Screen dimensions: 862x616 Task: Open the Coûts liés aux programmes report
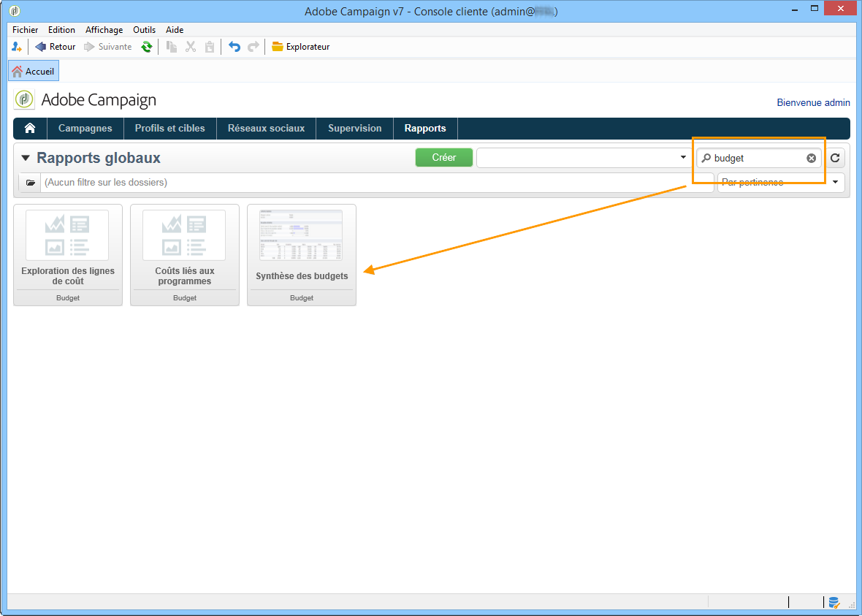pyautogui.click(x=185, y=254)
